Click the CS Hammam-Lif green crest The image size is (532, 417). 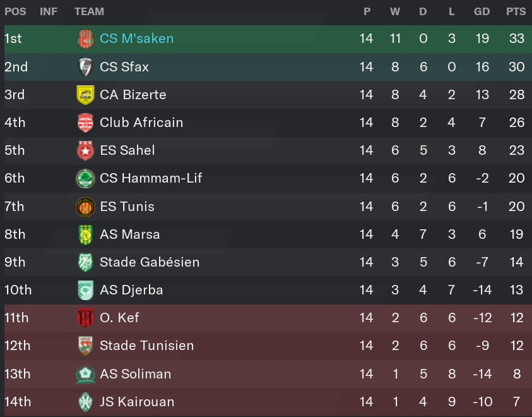coord(85,178)
